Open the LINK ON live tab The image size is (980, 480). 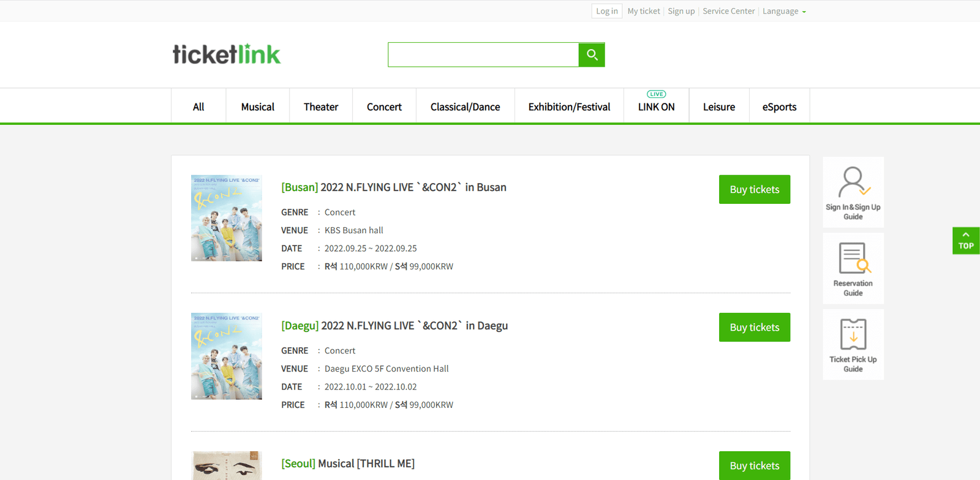[656, 107]
